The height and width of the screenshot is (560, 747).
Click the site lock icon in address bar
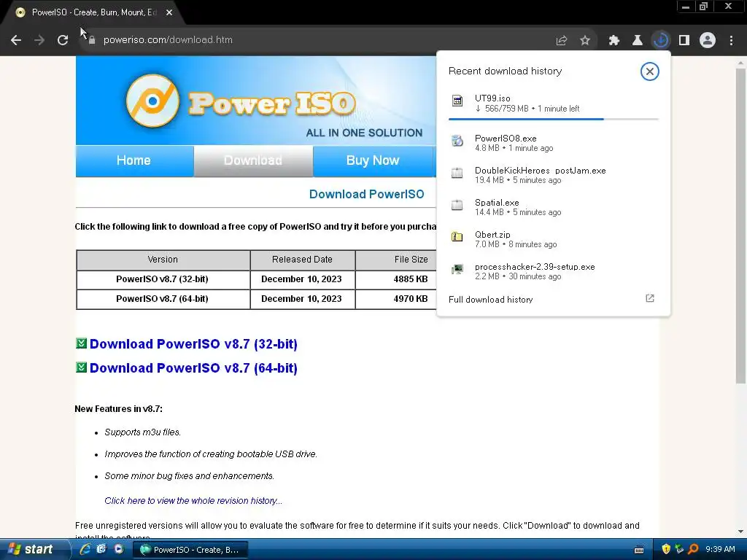(92, 40)
